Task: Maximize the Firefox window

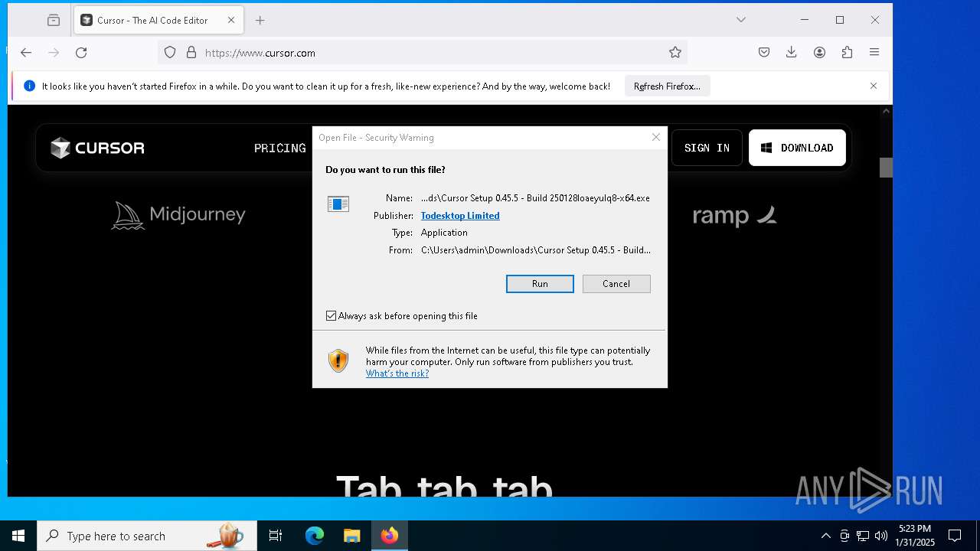Action: coord(840,20)
